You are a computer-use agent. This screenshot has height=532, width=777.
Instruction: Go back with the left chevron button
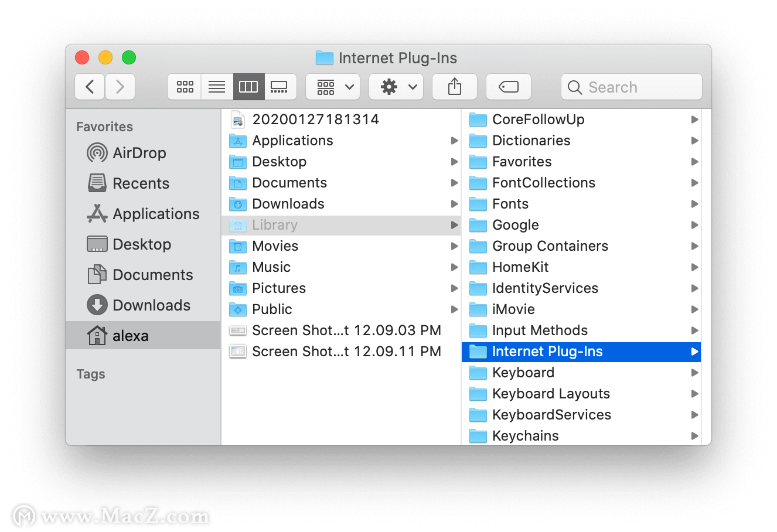tap(90, 87)
